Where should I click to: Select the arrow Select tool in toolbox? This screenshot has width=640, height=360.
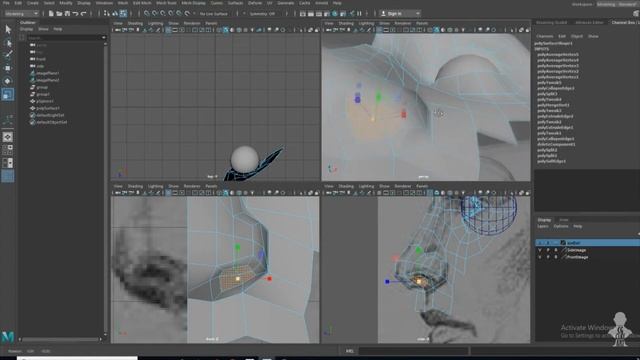coord(8,29)
